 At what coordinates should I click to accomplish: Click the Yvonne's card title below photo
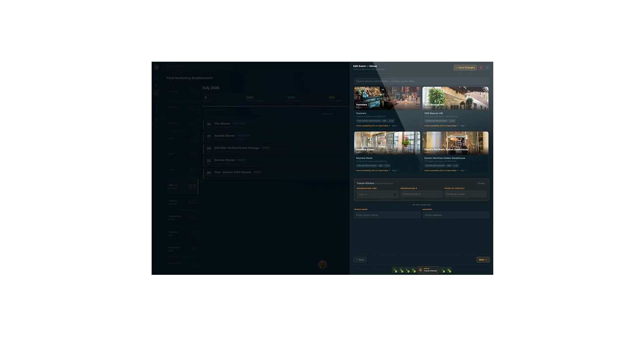361,114
